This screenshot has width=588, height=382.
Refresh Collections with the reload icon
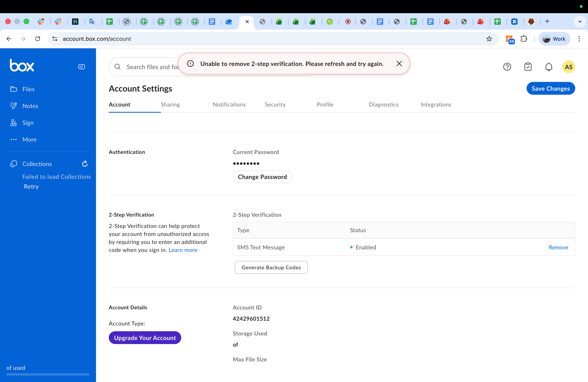coord(85,164)
